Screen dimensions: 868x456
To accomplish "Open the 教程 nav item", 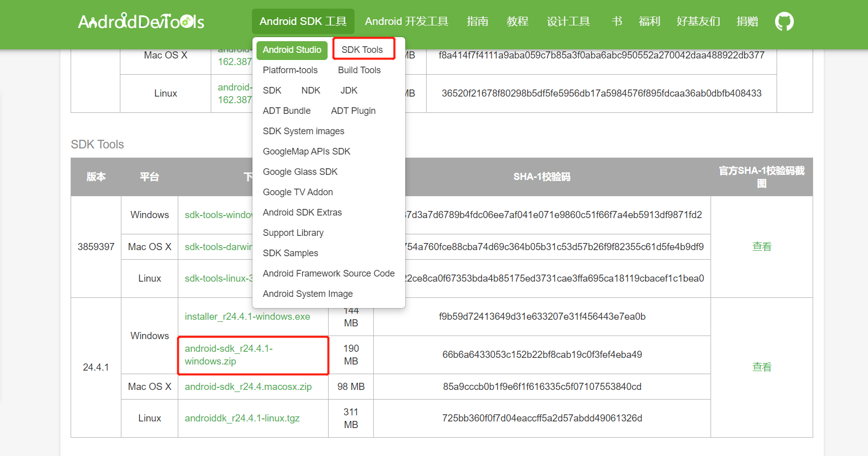I will tap(518, 21).
